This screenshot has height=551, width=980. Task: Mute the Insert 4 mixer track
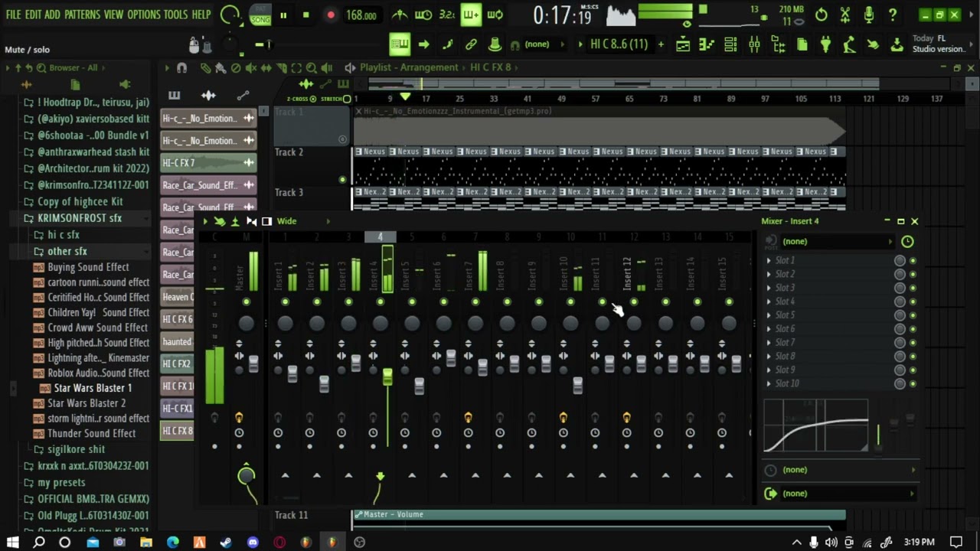click(381, 302)
